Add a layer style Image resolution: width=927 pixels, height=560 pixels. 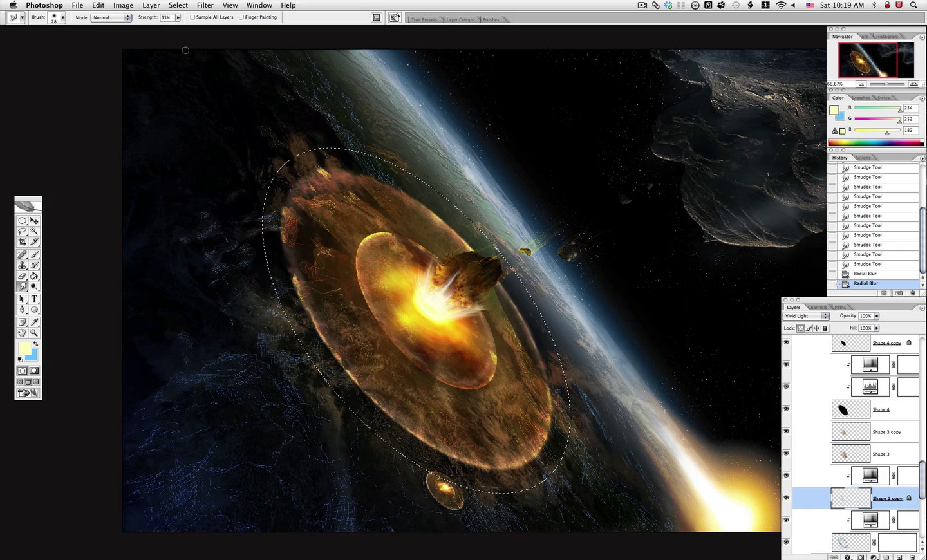[x=848, y=557]
